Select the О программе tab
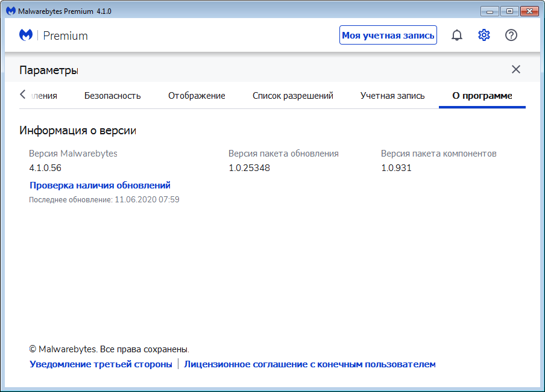Screen dimensions: 545x392 click(x=482, y=96)
